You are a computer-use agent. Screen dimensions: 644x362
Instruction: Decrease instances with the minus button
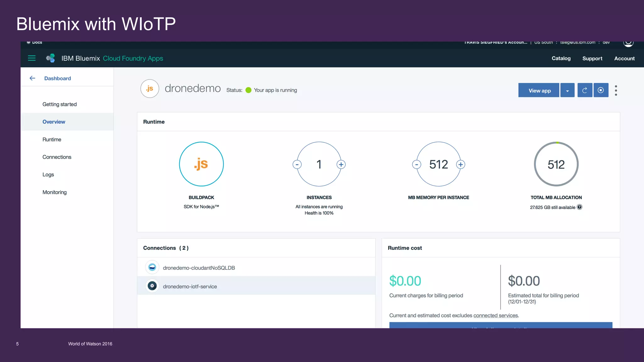pyautogui.click(x=297, y=164)
